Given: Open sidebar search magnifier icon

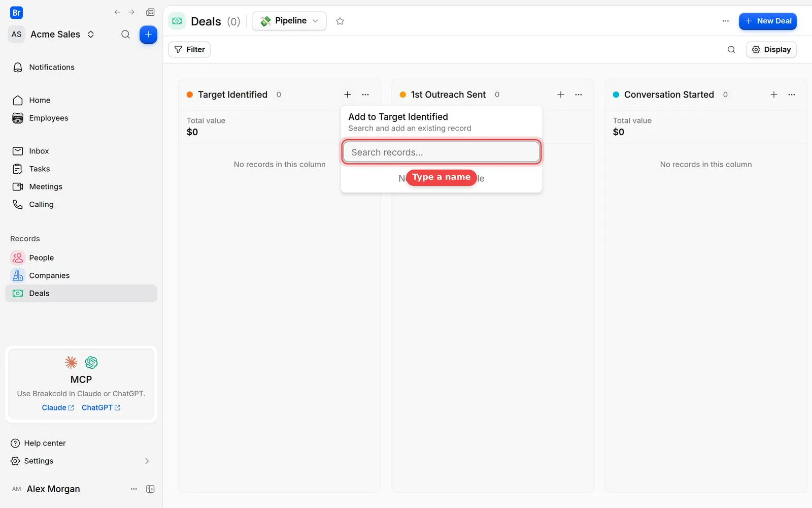Looking at the screenshot, I should (125, 35).
